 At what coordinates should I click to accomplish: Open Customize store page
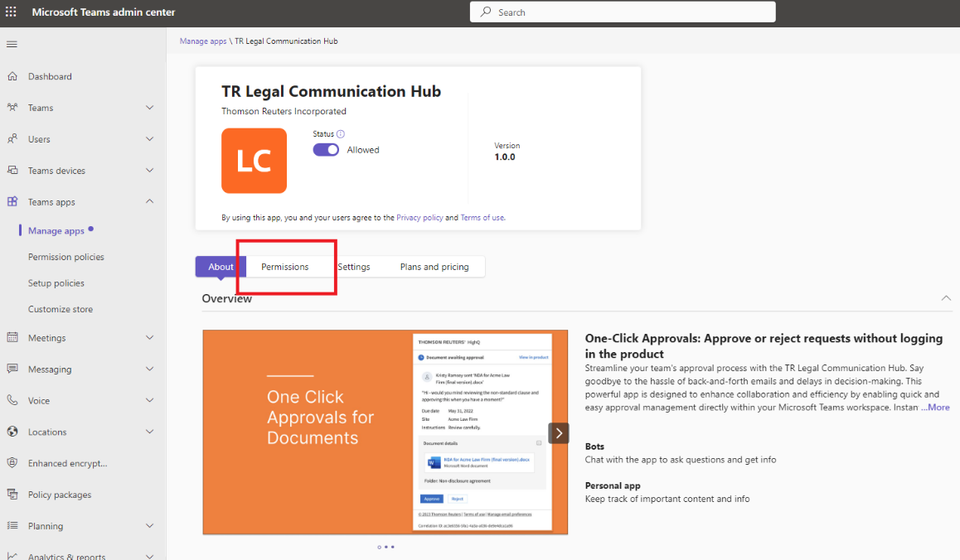click(61, 309)
